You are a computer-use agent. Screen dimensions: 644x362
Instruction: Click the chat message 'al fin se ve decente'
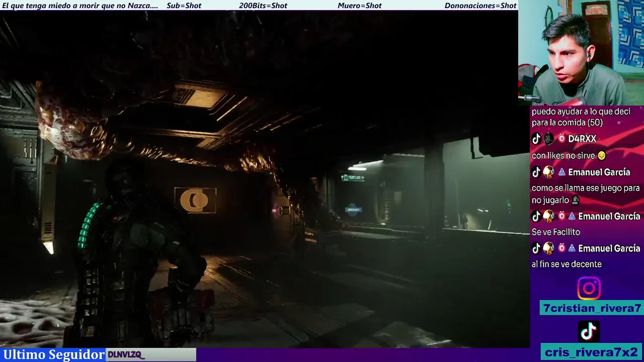click(567, 264)
